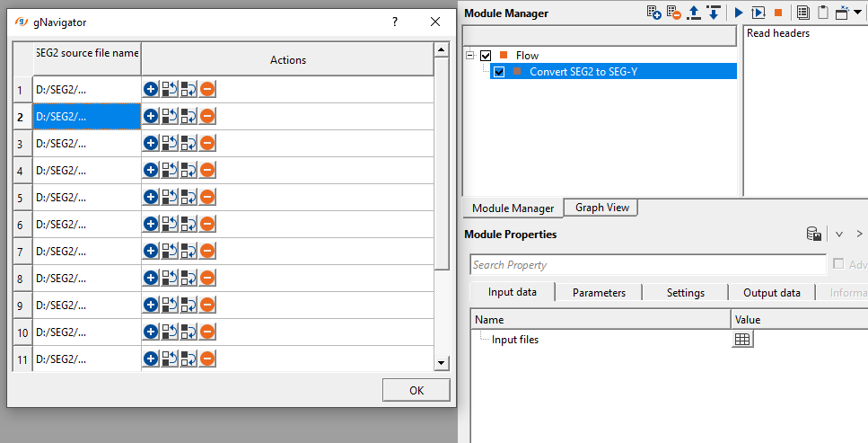Move row 10 down in the list

click(x=189, y=332)
